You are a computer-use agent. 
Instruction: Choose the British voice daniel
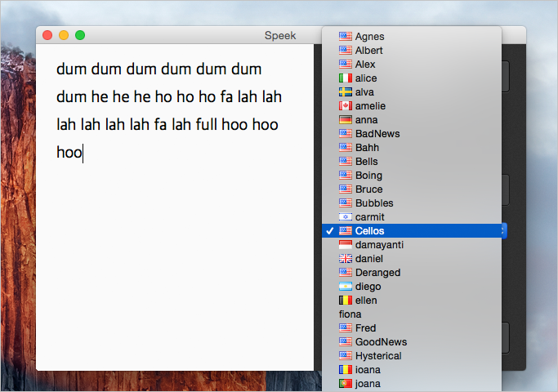click(x=412, y=258)
